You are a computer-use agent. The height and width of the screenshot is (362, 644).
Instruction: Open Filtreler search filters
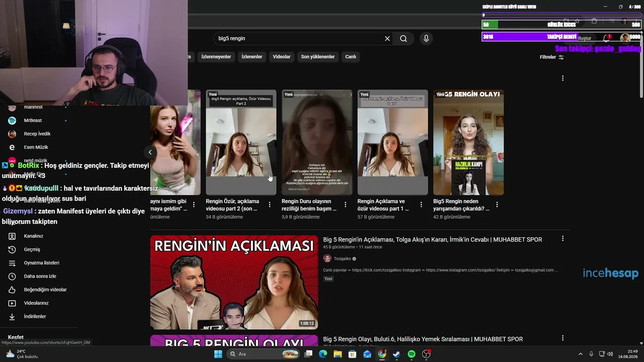pyautogui.click(x=551, y=57)
